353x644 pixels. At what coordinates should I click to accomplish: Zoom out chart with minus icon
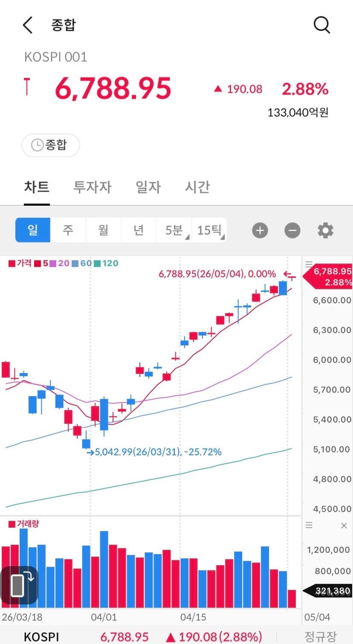pos(292,230)
